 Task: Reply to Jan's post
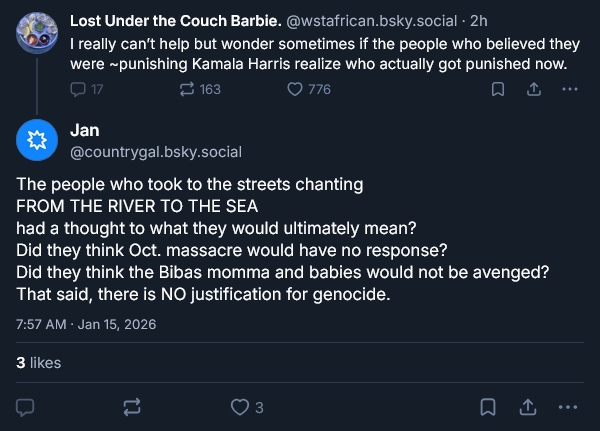27,407
